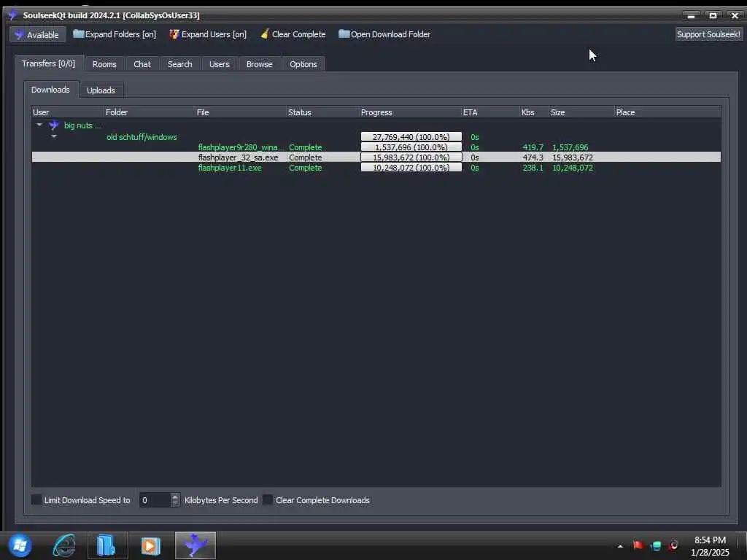This screenshot has height=560, width=747.
Task: Click progress bar showing 1,537,696 (100.0%)
Action: 411,147
